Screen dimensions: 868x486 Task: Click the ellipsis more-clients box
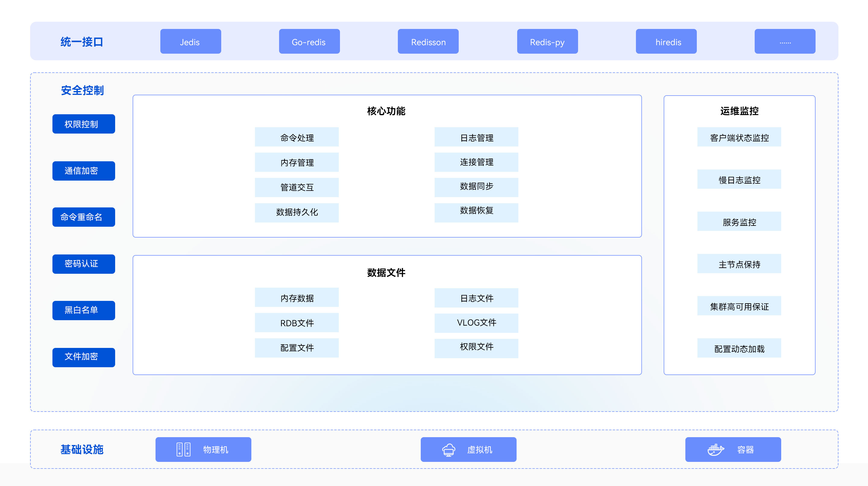click(x=785, y=42)
